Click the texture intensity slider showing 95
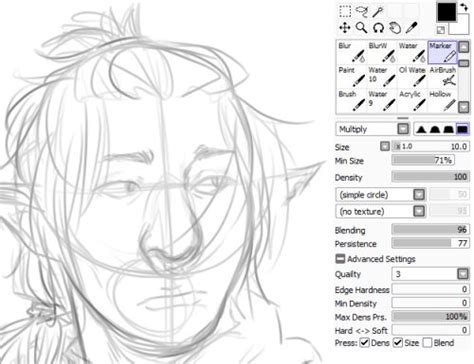The image size is (474, 364). 449,211
